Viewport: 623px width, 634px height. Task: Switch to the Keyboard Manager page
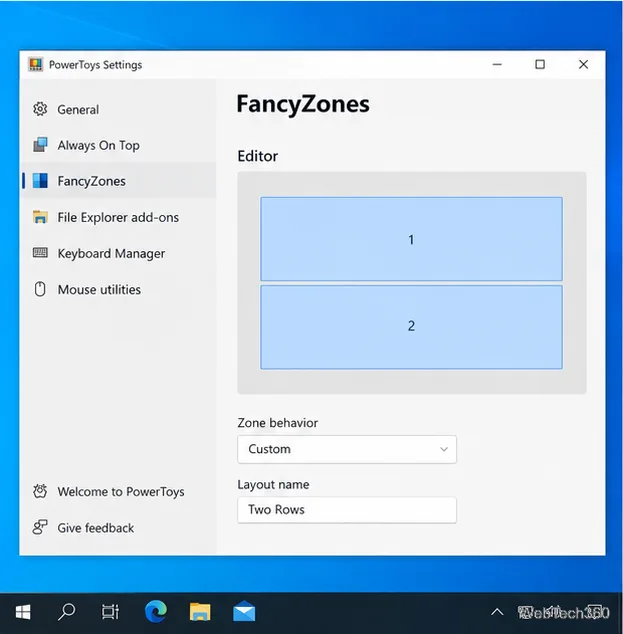pos(118,253)
